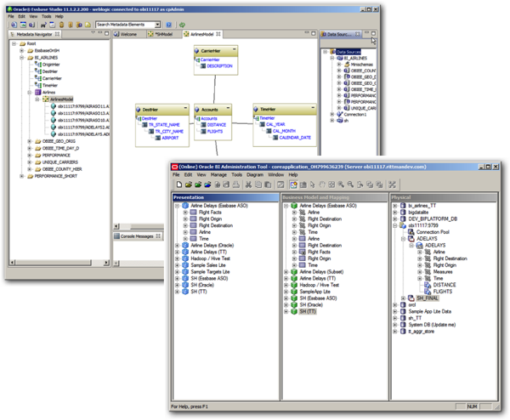Open Diagram menu in Administration Tool
Viewport: 510px width, 420px height.
255,174
